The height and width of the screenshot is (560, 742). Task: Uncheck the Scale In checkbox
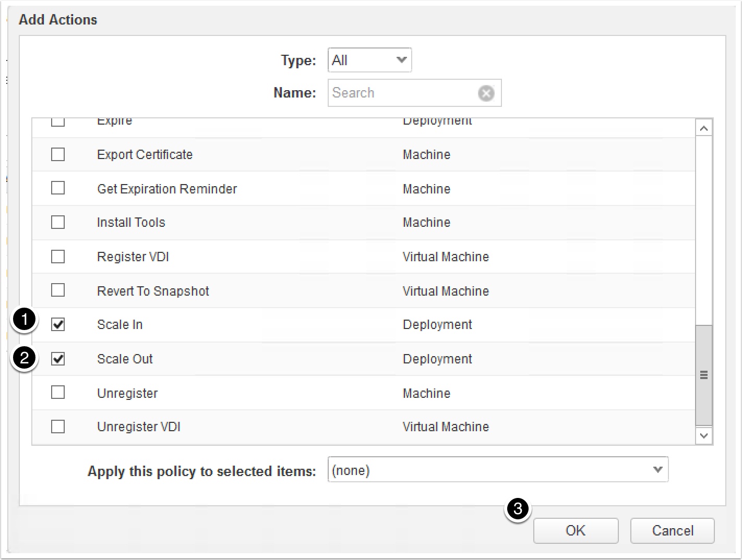(58, 325)
